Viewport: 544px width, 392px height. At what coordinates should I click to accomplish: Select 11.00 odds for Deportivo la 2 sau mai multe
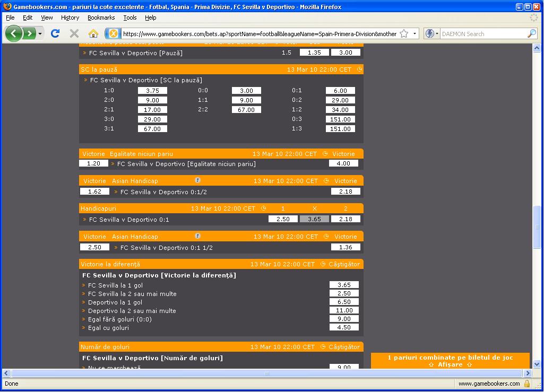point(344,310)
